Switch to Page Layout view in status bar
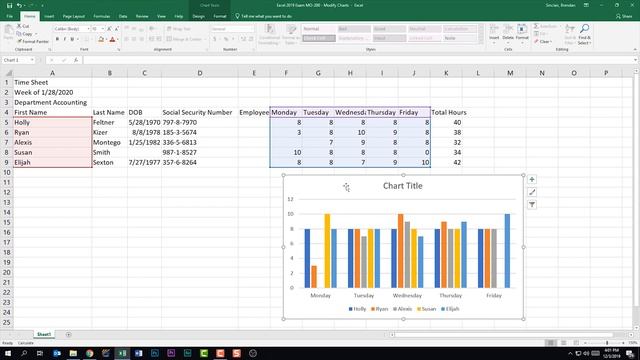 [563, 343]
